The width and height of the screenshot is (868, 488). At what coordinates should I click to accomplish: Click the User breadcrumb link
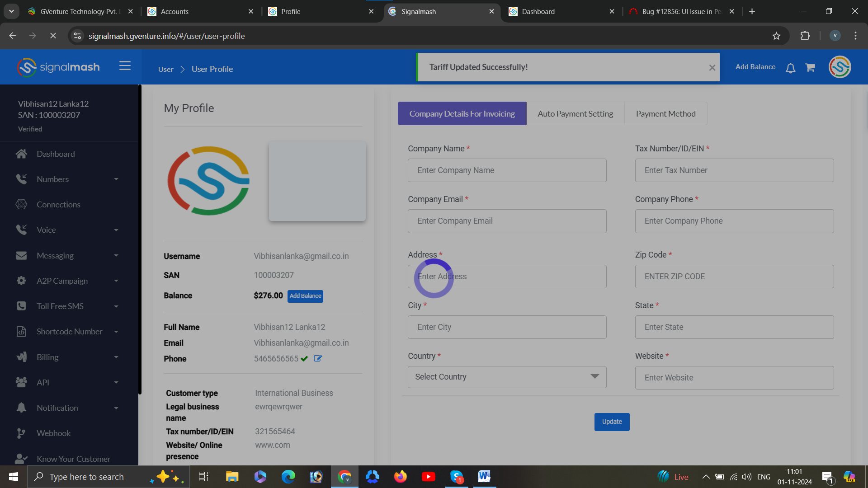(165, 70)
